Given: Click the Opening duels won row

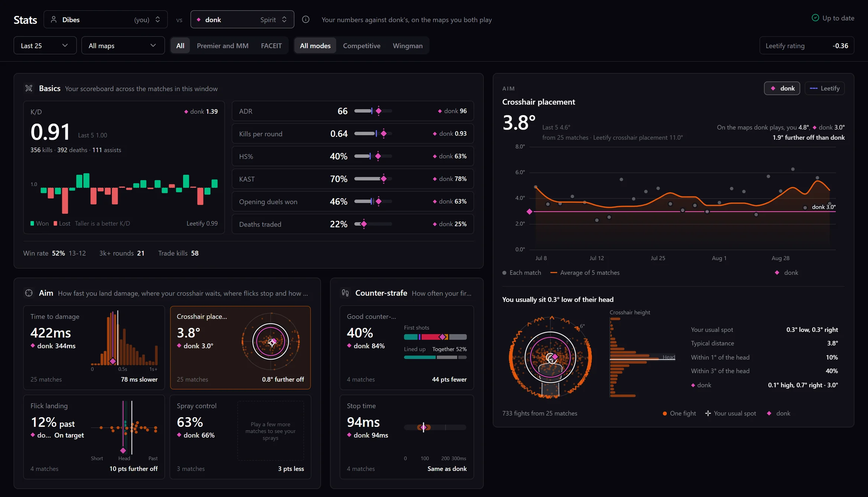Looking at the screenshot, I should [353, 201].
